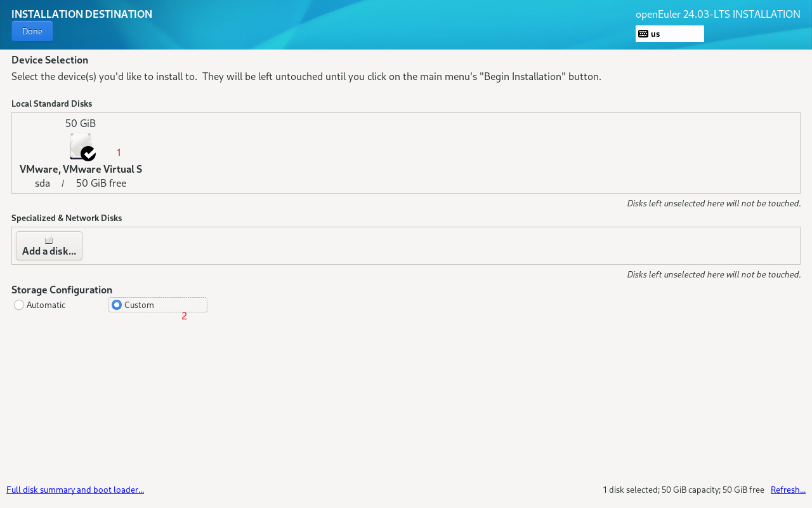Click the Device Selection heading
The height and width of the screenshot is (508, 812).
point(49,60)
